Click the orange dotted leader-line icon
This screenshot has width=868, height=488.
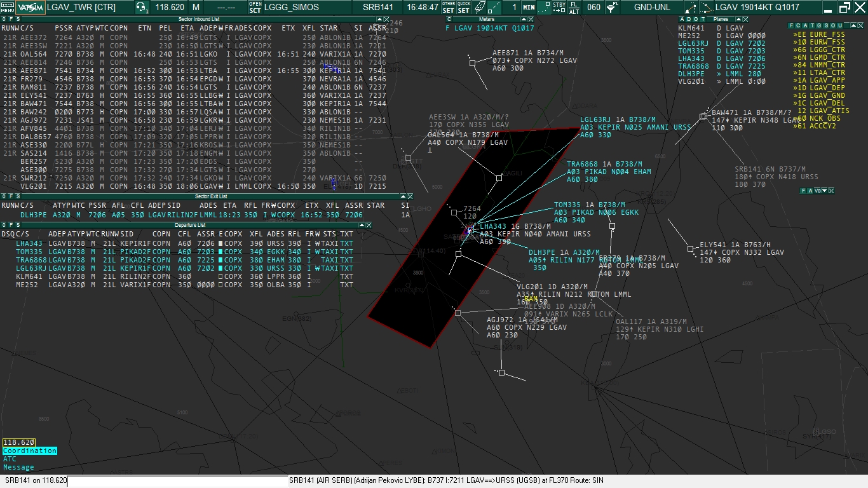705,8
